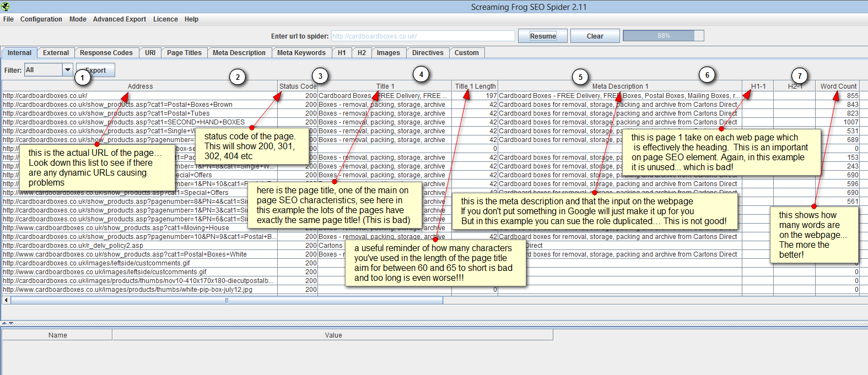Open the Advanced Export menu
Screen dimensions: 868x375
click(x=120, y=19)
